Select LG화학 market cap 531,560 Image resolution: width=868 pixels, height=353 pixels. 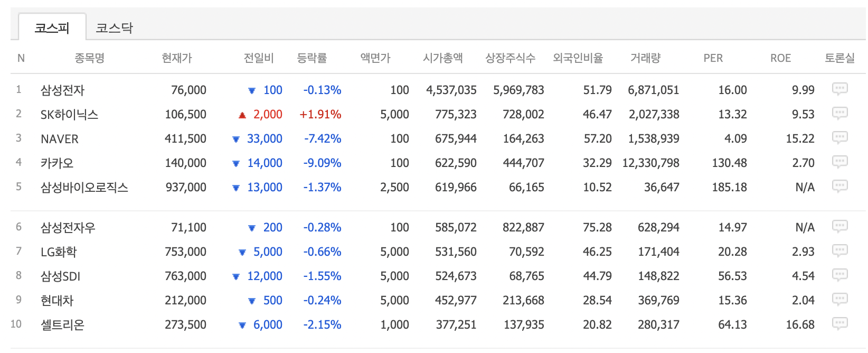(x=456, y=252)
